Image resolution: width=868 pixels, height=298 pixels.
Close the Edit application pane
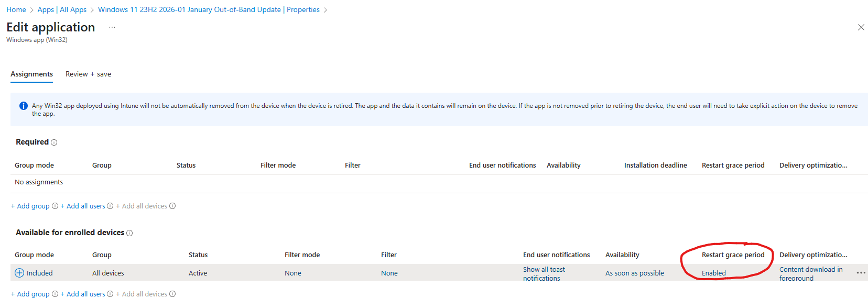pyautogui.click(x=861, y=27)
